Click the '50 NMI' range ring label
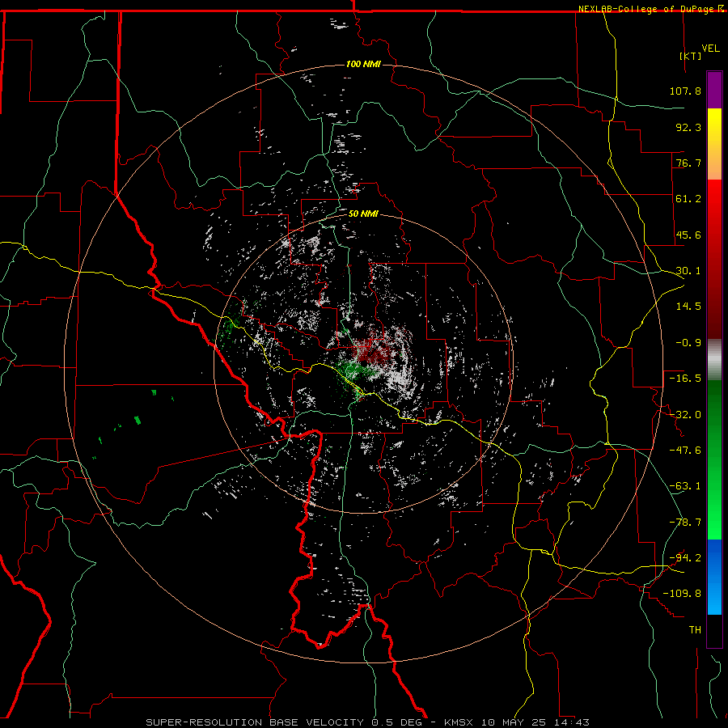 point(363,214)
